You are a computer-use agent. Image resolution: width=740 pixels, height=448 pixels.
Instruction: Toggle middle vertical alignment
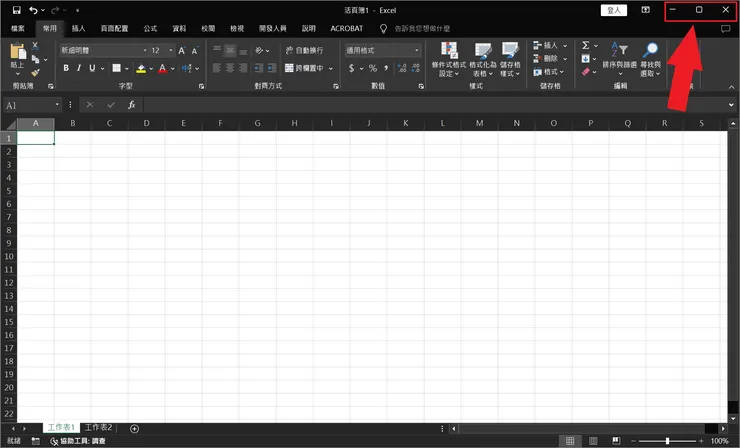[230, 50]
